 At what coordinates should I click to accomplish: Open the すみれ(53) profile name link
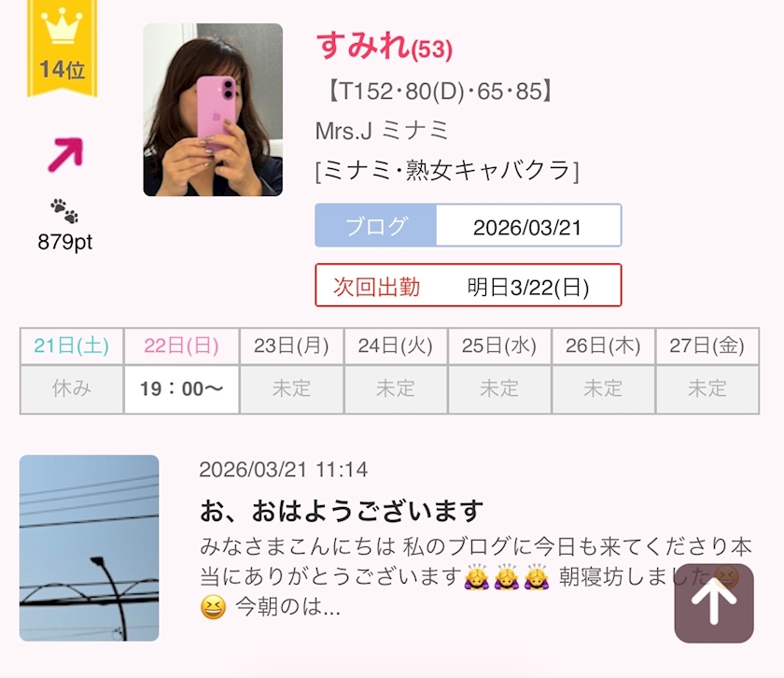384,46
